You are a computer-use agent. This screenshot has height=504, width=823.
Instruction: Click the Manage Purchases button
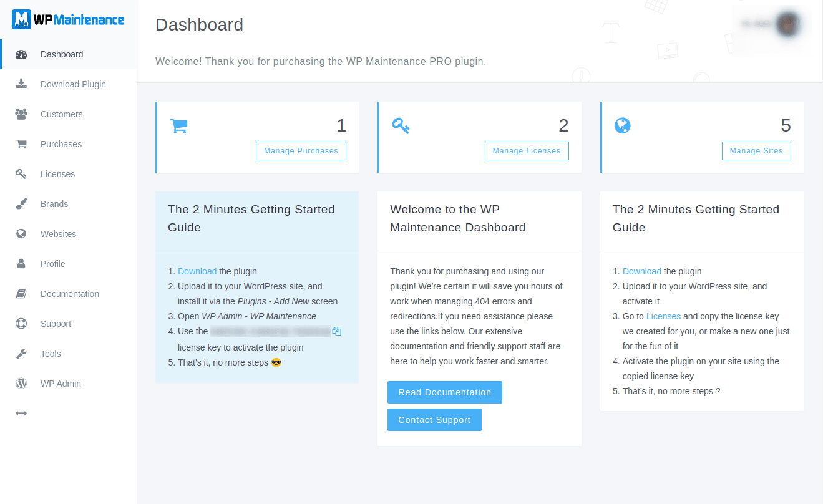[x=301, y=151]
